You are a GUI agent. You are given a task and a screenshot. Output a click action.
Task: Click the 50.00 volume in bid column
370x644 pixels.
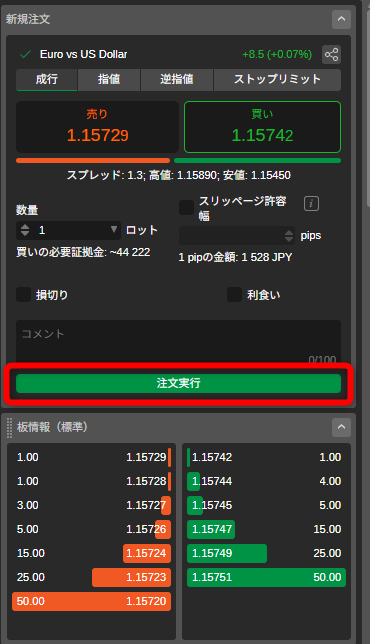(x=30, y=601)
